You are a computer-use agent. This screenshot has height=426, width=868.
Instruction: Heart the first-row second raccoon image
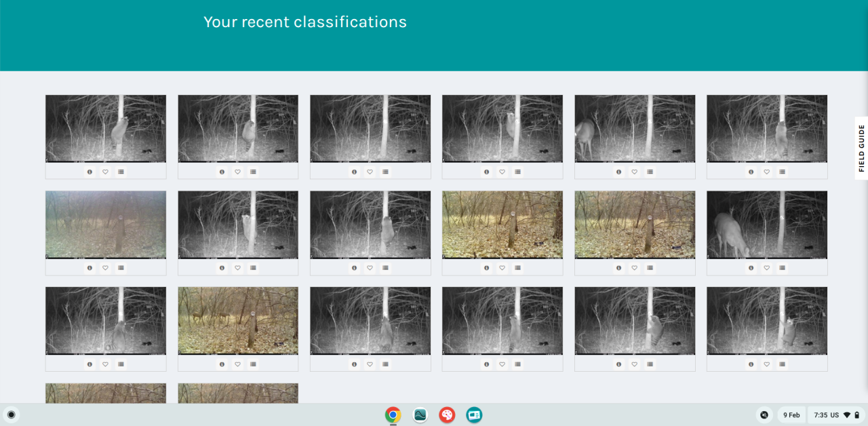(x=237, y=172)
